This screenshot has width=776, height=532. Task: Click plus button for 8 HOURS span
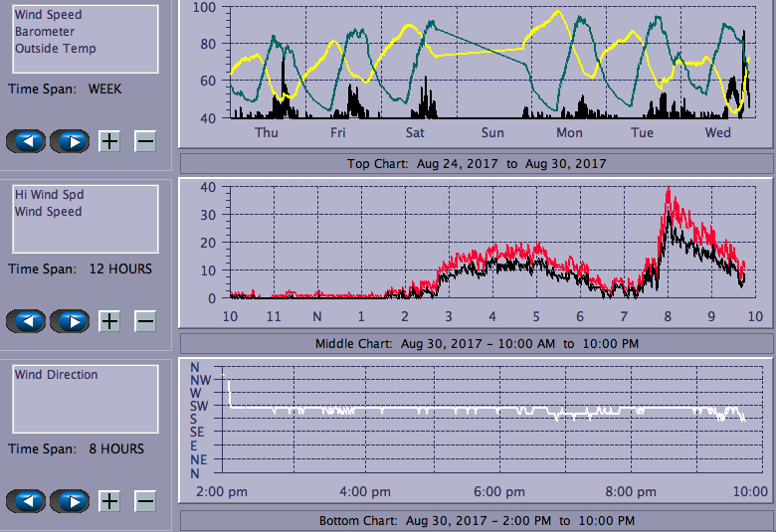(x=109, y=501)
